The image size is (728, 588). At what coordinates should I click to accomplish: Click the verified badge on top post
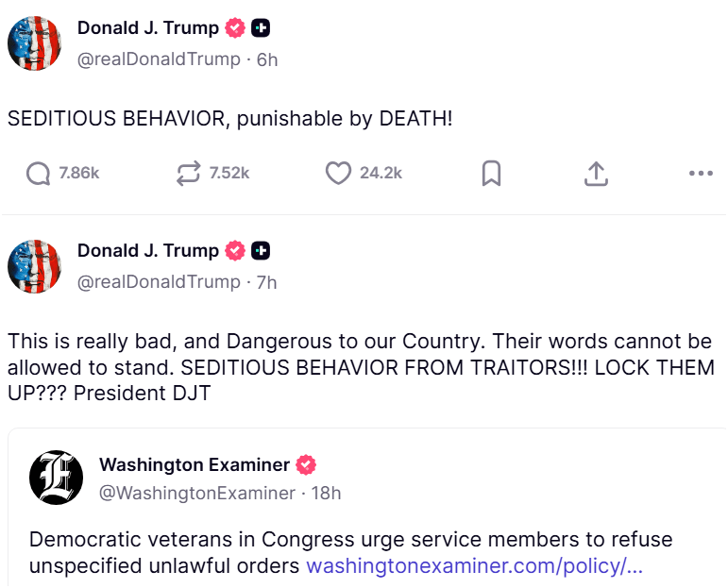pos(235,28)
